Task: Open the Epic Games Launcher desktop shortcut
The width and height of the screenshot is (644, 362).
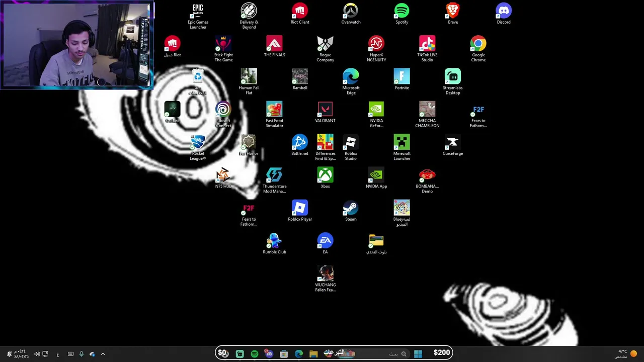Action: tap(198, 16)
